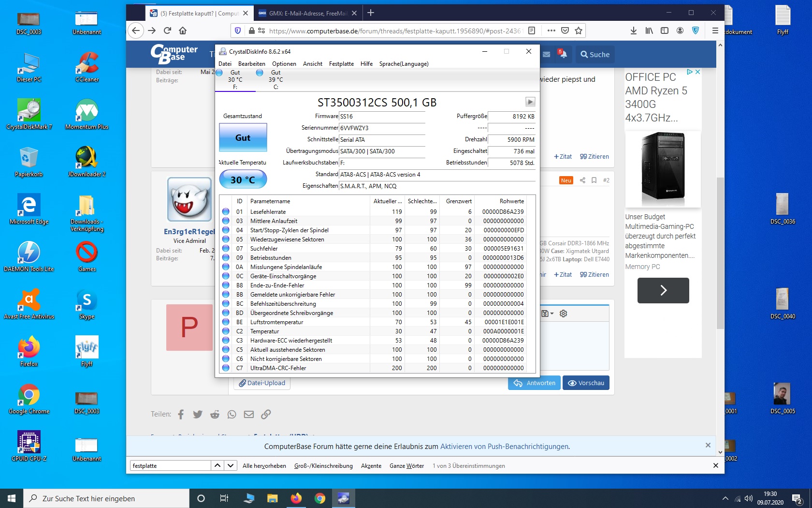Go to the Firefox home page
The image size is (812, 508).
coord(183,30)
